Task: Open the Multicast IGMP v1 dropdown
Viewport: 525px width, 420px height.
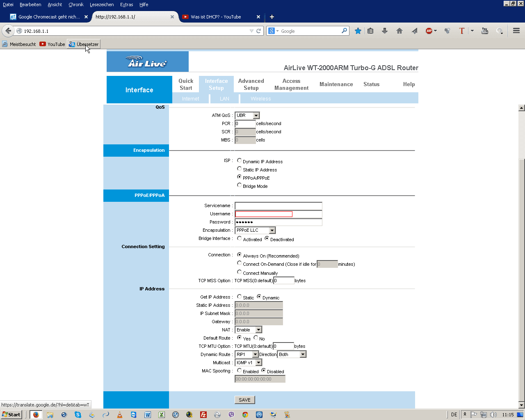Action: click(249, 363)
